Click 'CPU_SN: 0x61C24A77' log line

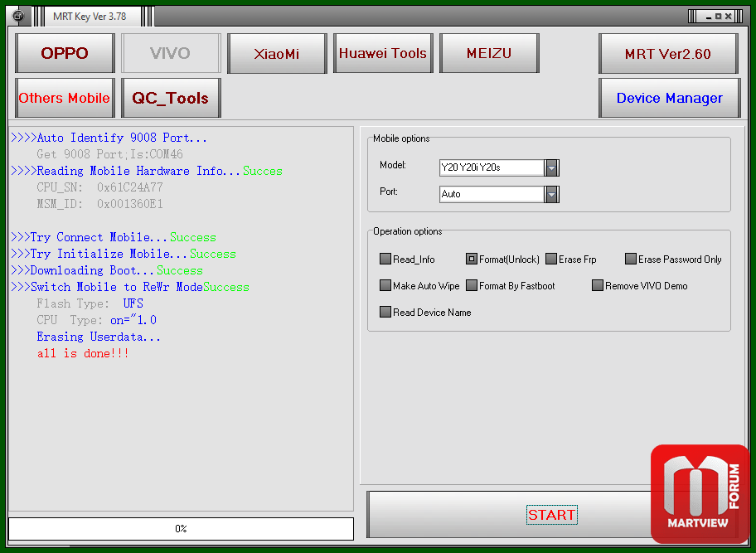pos(99,187)
